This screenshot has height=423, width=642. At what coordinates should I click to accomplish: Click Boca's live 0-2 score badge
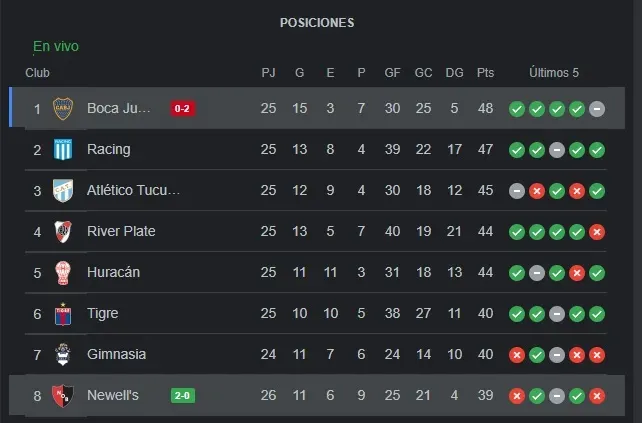tap(183, 109)
